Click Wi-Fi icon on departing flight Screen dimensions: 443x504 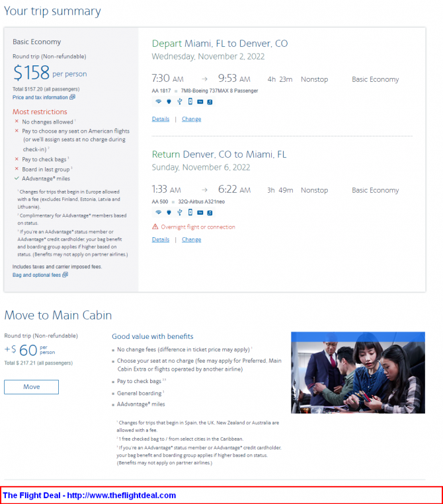tap(158, 102)
